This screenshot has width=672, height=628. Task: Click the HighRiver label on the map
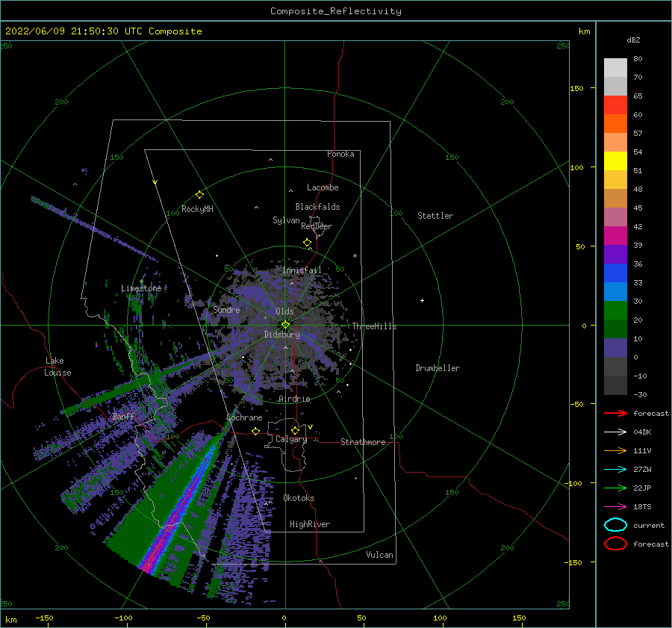pyautogui.click(x=310, y=524)
